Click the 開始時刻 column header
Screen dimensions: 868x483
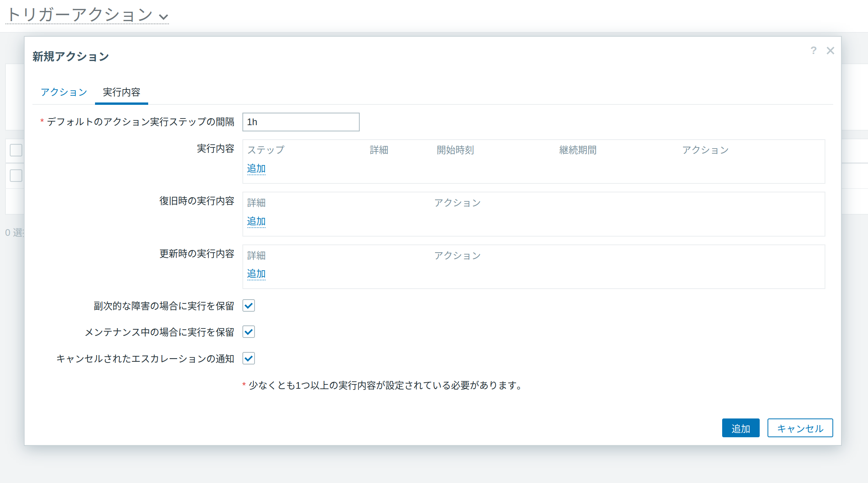click(x=455, y=150)
